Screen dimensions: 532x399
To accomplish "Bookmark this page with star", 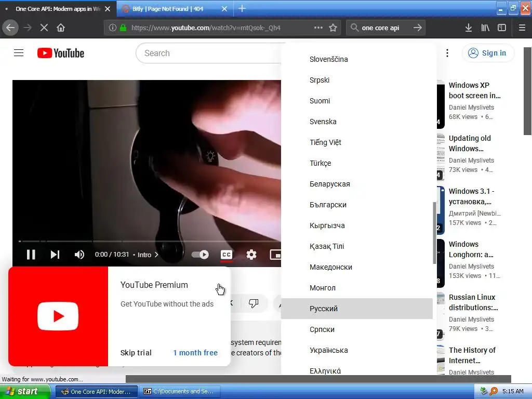I will (x=333, y=28).
